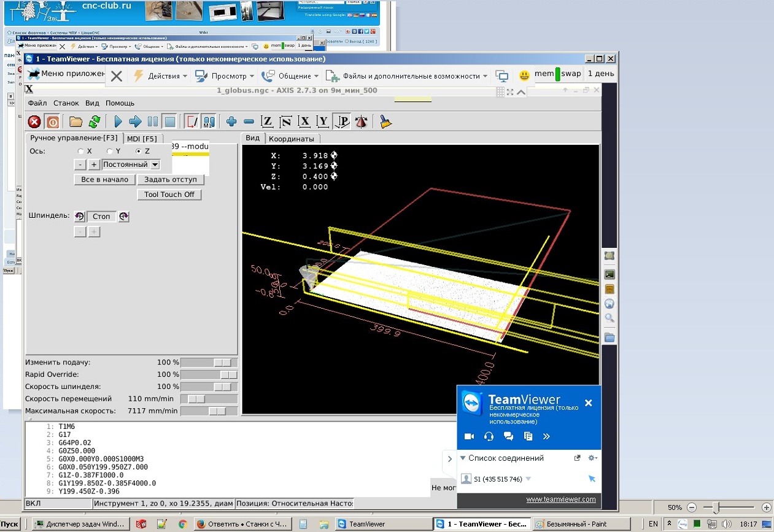The image size is (774, 532).
Task: Click jog plus button beside Постоянный
Action: 94,164
